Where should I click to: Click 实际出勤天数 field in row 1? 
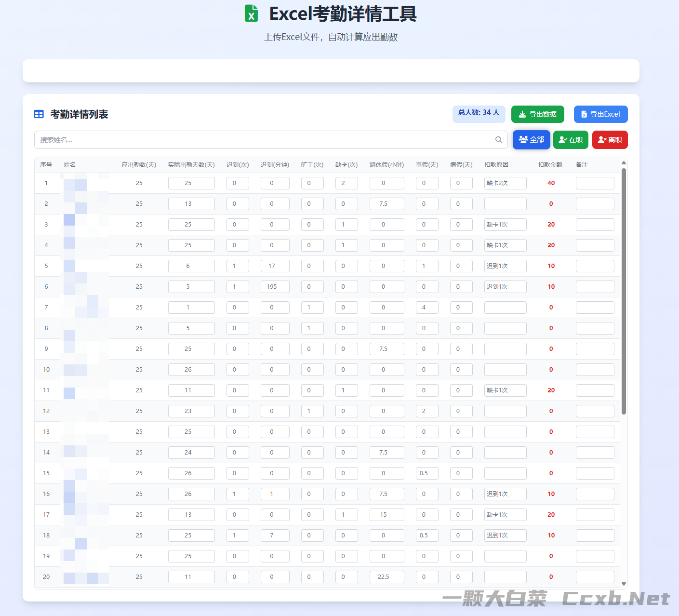[x=191, y=183]
